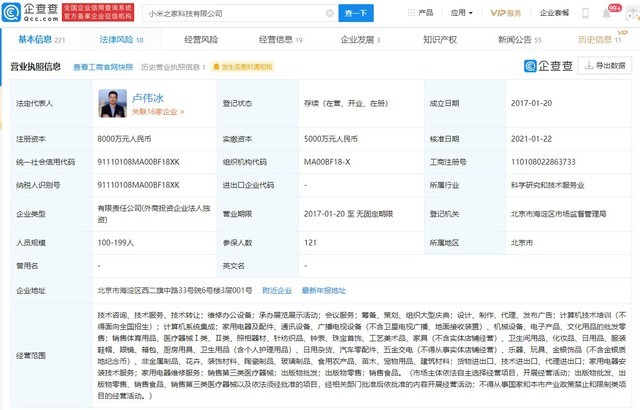Click the 营业执照信息 section heading
The image size is (640, 410).
click(x=36, y=66)
